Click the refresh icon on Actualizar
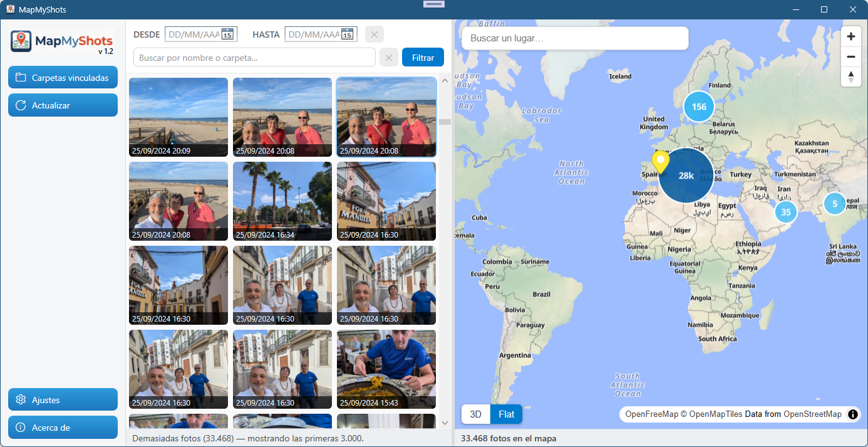 pos(21,105)
